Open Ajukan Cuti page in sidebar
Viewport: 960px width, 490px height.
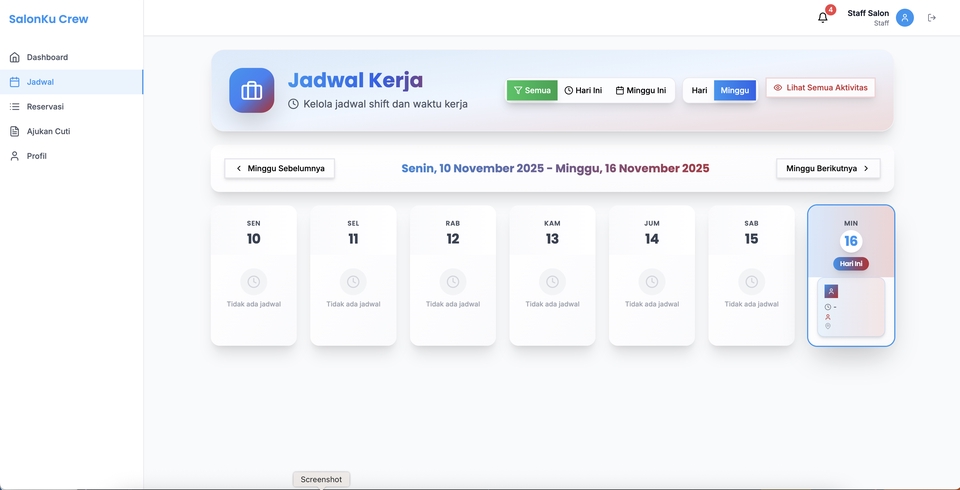pyautogui.click(x=48, y=131)
